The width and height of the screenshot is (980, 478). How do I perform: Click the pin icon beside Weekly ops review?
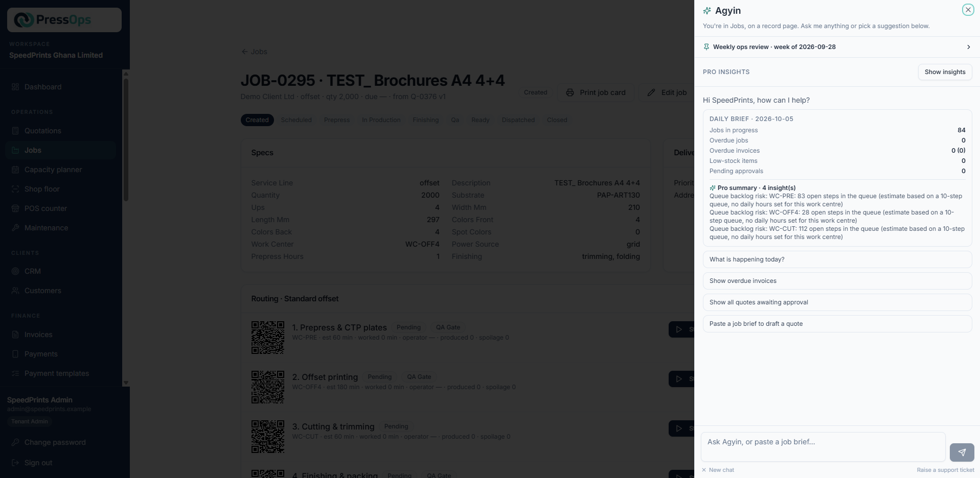[706, 47]
